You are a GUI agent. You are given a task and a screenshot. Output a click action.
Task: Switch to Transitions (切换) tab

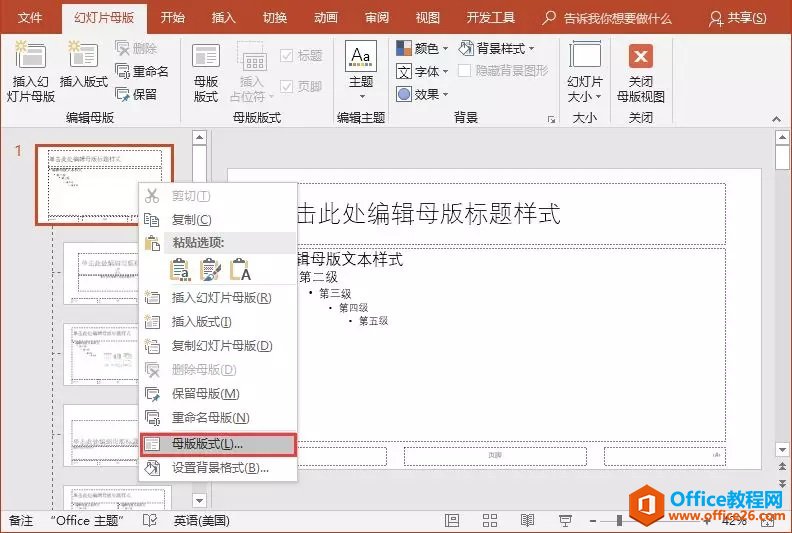click(275, 18)
